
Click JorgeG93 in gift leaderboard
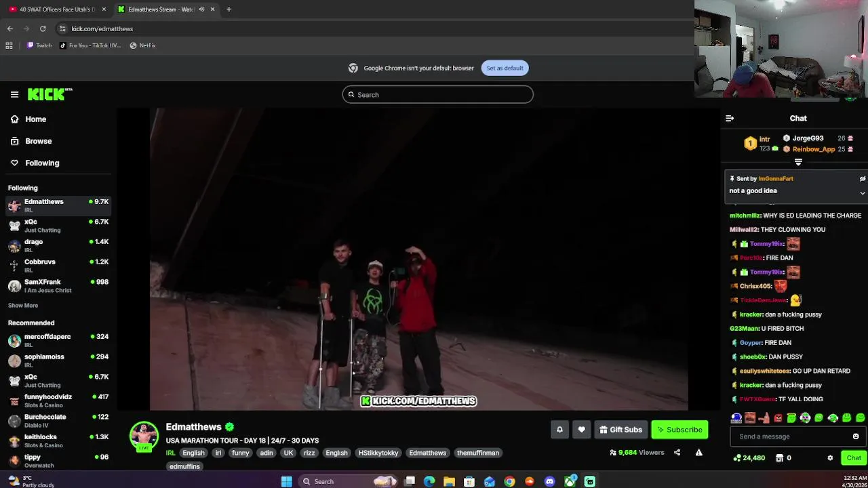(x=808, y=138)
